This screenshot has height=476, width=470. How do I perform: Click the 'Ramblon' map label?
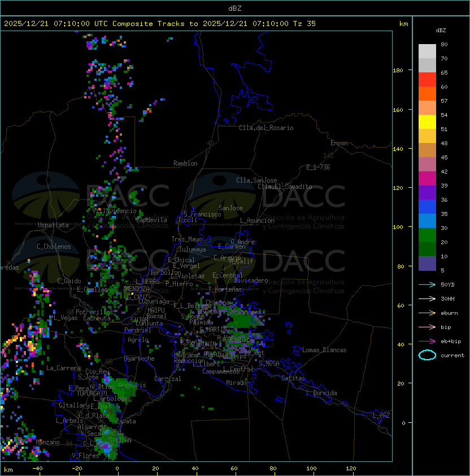185,163
